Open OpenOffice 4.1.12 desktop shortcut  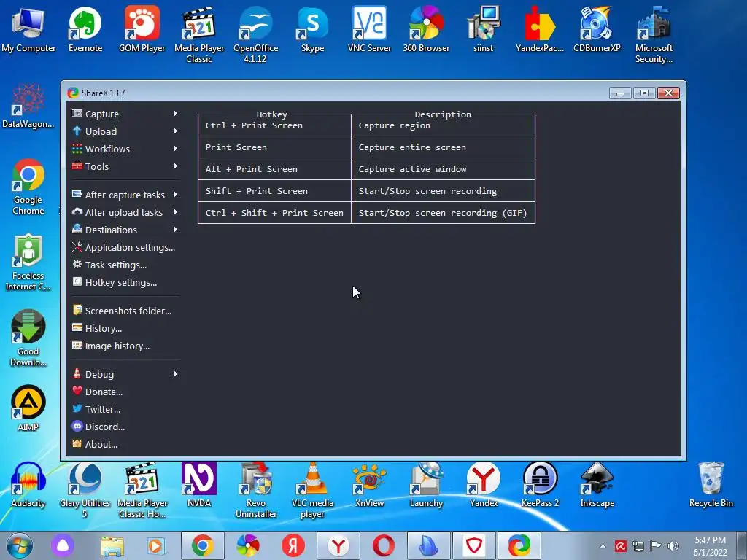click(x=256, y=35)
